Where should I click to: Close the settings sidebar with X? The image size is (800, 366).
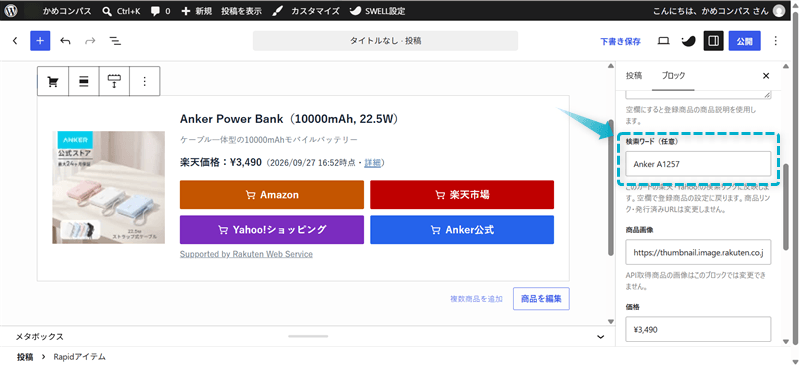point(766,76)
